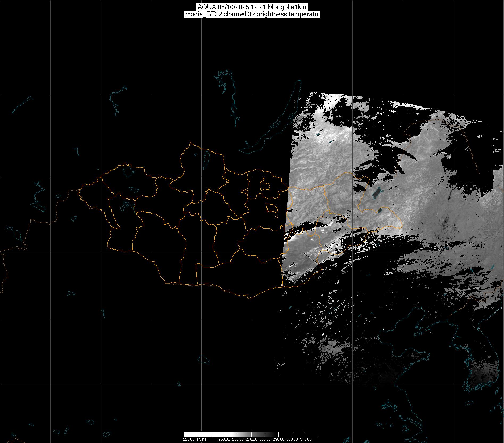This screenshot has width=504, height=443.
Task: Click the AQUA 08/10/2025 19:21 Mongolia1km title
Action: click(x=252, y=7)
